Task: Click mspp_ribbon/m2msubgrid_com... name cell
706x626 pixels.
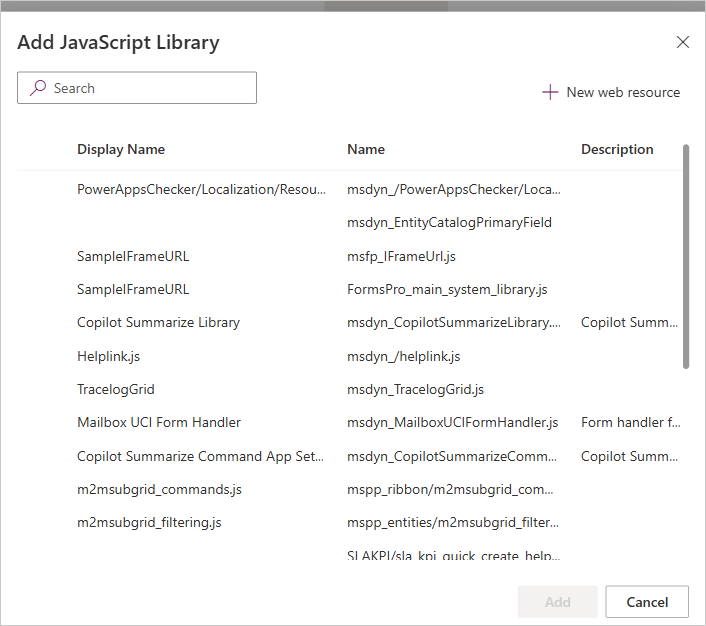Action: click(x=450, y=490)
